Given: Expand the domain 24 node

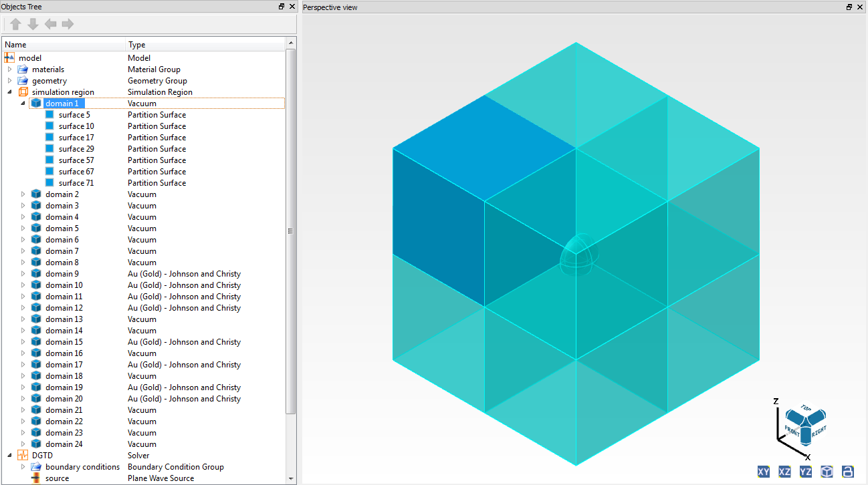Looking at the screenshot, I should click(x=23, y=444).
